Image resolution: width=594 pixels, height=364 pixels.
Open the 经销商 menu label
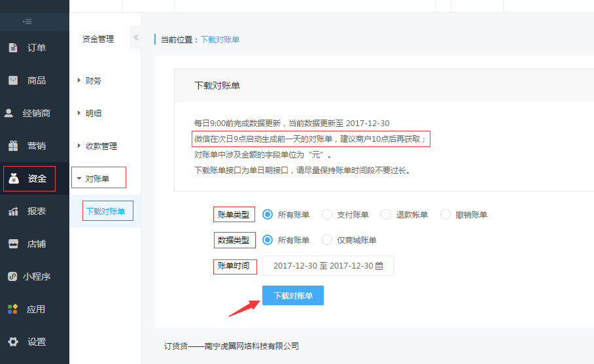coord(37,113)
